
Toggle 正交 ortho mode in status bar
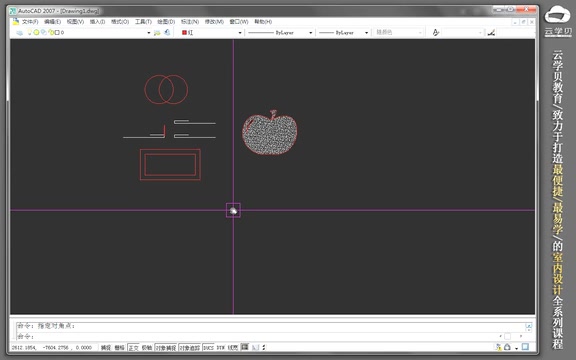pos(133,347)
